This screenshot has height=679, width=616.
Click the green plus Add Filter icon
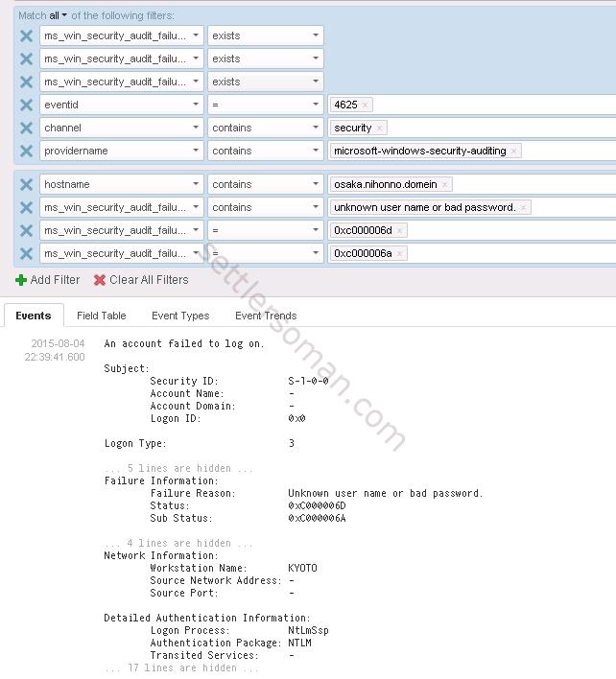(x=21, y=280)
